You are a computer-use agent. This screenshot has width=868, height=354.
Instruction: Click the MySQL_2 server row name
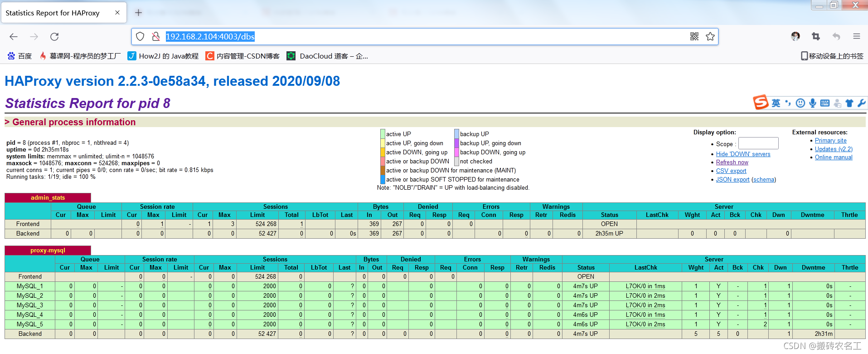coord(30,295)
